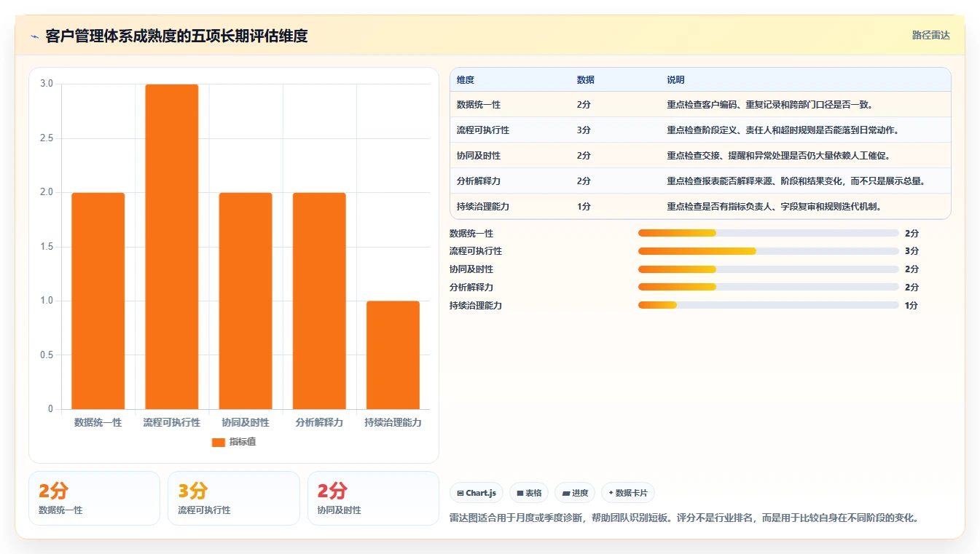Screen dimensions: 980x554
Task: Click the description starting 重点检查交接
Action: (x=778, y=156)
